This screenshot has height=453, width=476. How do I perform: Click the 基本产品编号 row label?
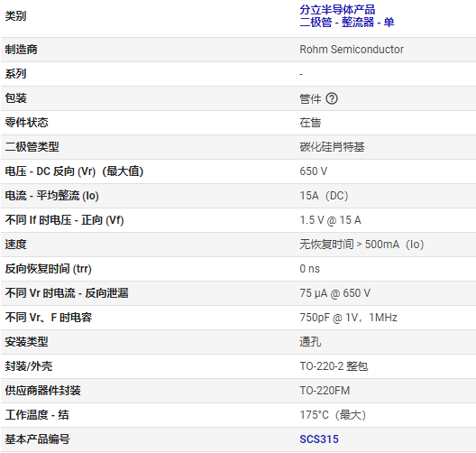coord(37,439)
